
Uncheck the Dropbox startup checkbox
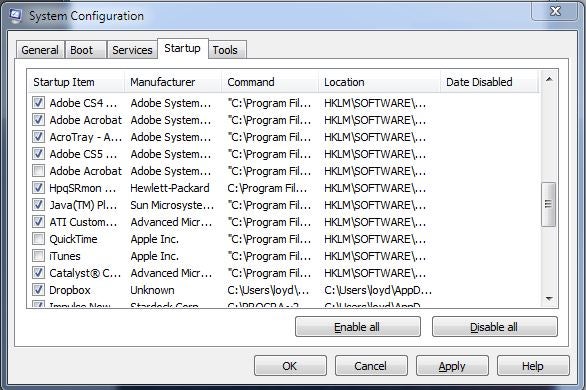point(38,290)
